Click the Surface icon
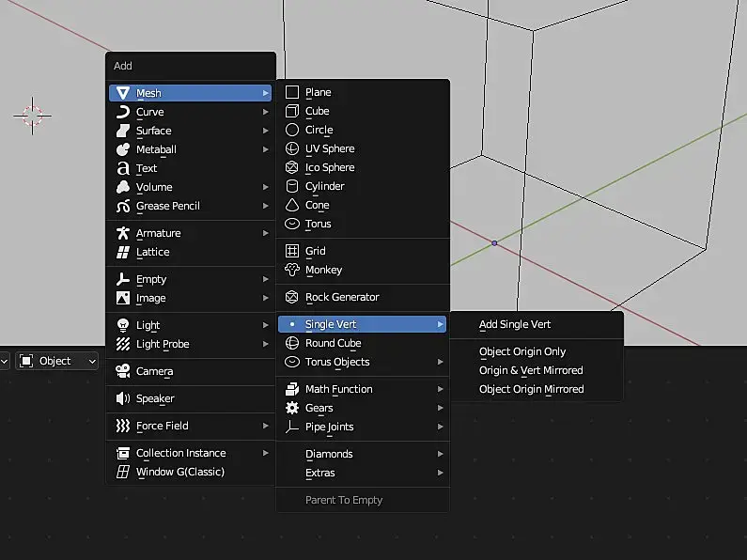This screenshot has height=560, width=747. click(x=123, y=131)
